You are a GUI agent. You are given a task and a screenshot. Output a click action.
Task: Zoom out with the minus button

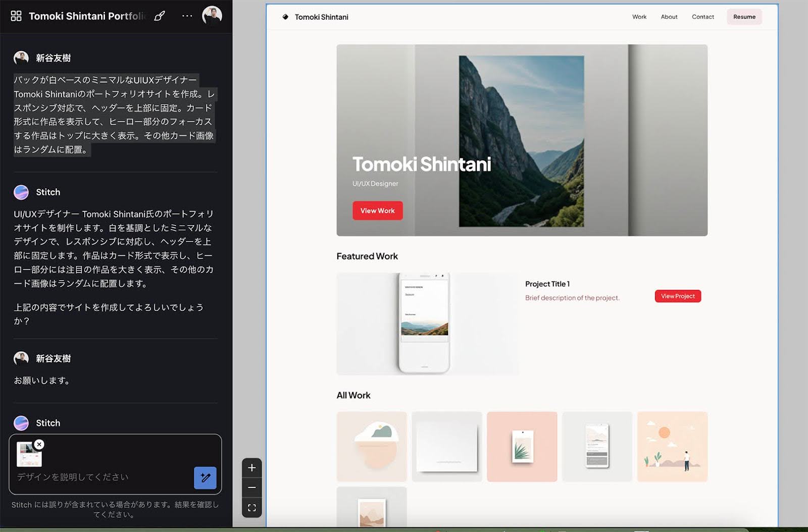(x=252, y=488)
